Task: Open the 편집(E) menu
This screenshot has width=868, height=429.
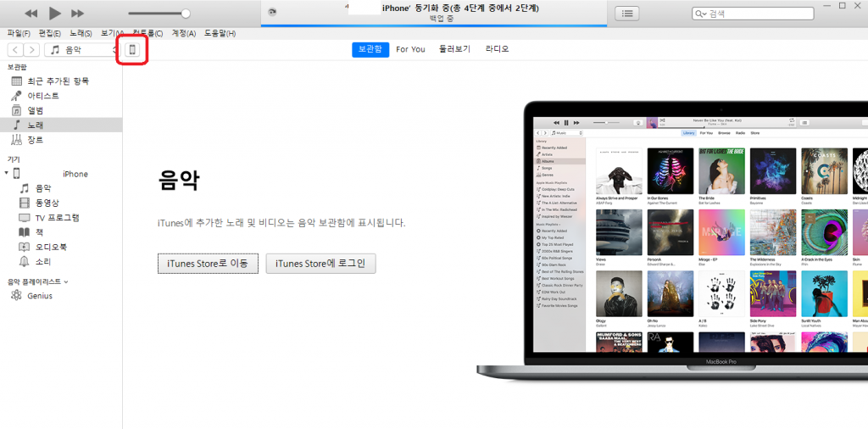Action: click(49, 34)
